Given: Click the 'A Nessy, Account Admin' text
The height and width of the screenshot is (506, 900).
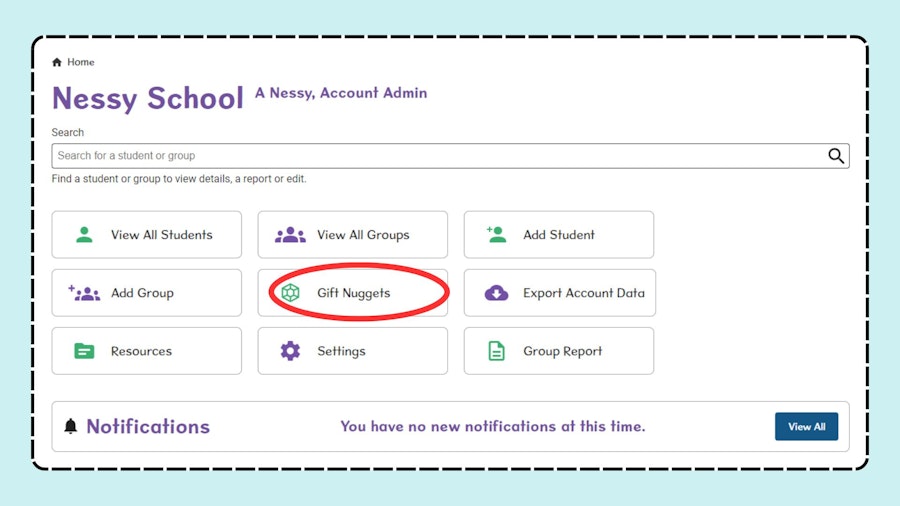Looking at the screenshot, I should click(341, 93).
